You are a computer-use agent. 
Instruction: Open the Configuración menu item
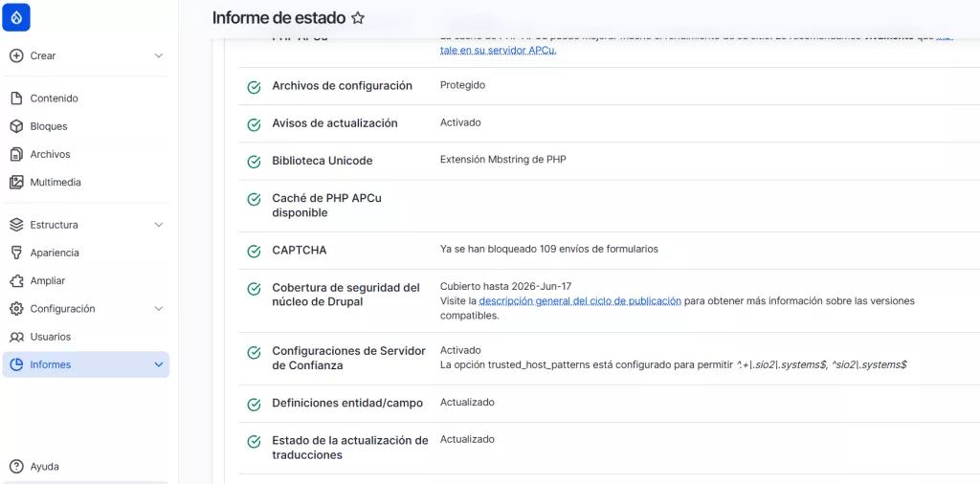coord(62,309)
